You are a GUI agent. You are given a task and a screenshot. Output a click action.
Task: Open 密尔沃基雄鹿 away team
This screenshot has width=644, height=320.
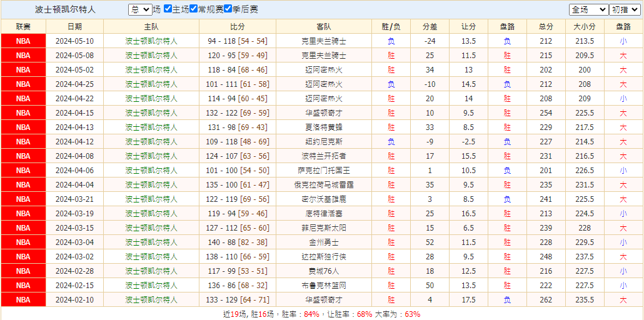click(x=324, y=199)
